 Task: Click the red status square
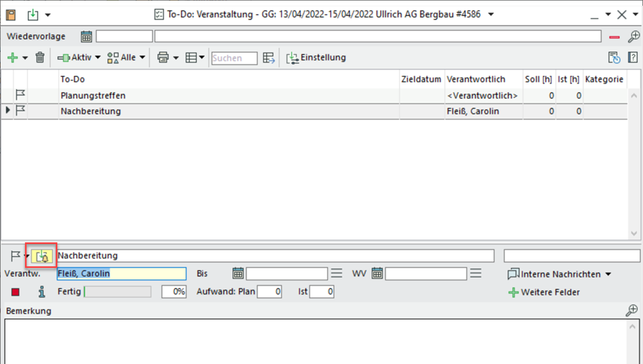click(16, 292)
